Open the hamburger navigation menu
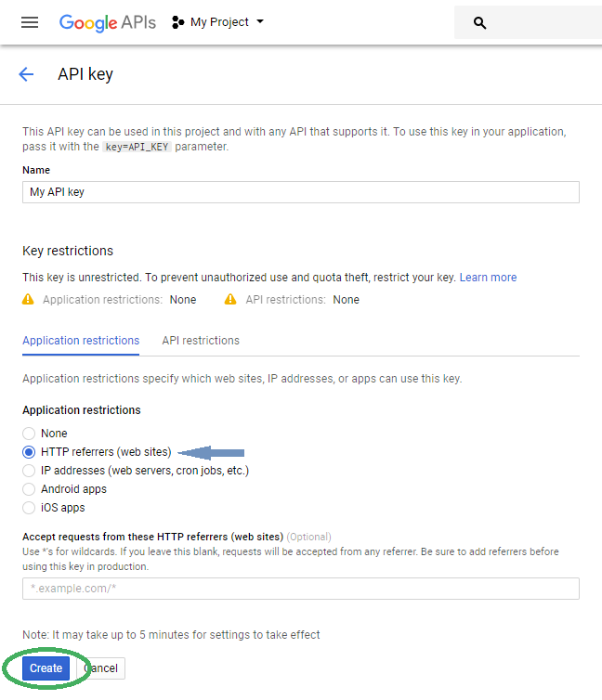This screenshot has height=700, width=602. (x=30, y=22)
